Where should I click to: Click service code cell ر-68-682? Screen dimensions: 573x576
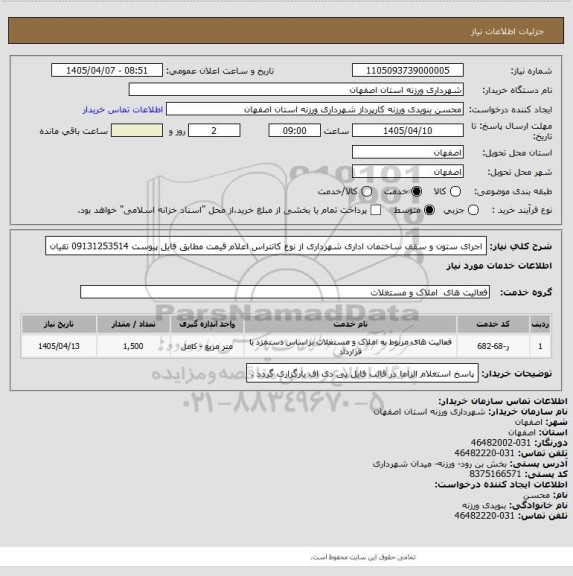(493, 346)
